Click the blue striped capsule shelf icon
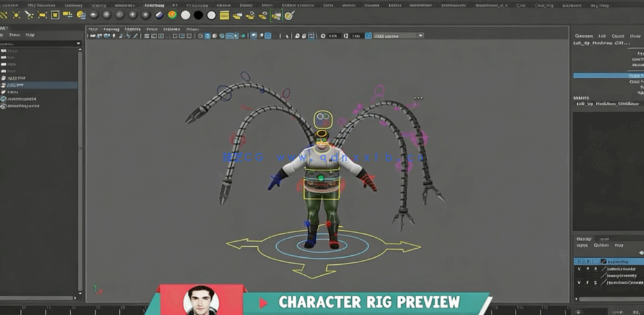 [x=159, y=15]
